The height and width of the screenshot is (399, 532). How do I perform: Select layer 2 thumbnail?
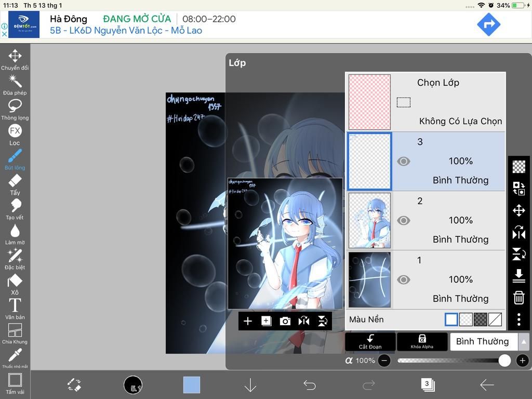tap(369, 220)
